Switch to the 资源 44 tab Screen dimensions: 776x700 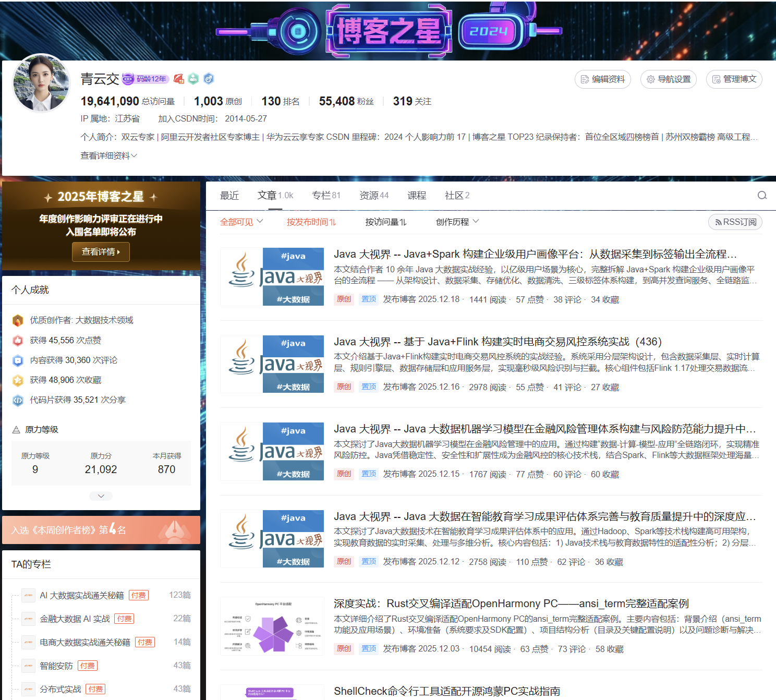[374, 196]
